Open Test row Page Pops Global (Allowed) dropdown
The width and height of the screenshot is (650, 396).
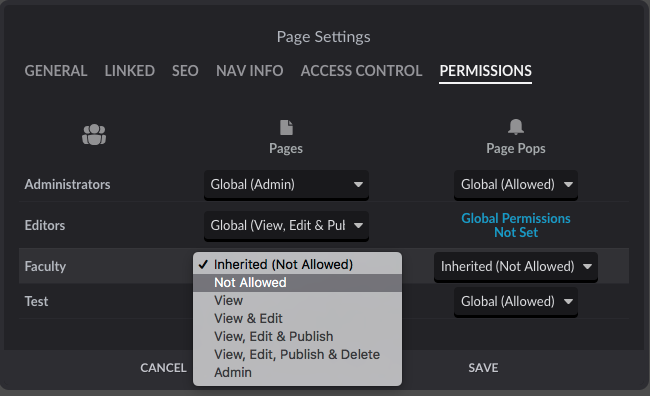(x=516, y=301)
